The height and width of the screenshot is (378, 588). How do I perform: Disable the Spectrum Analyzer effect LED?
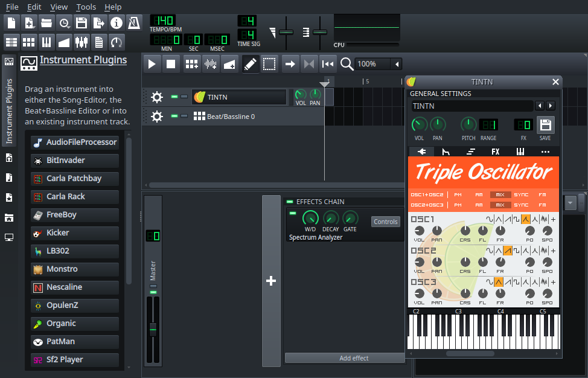click(293, 213)
